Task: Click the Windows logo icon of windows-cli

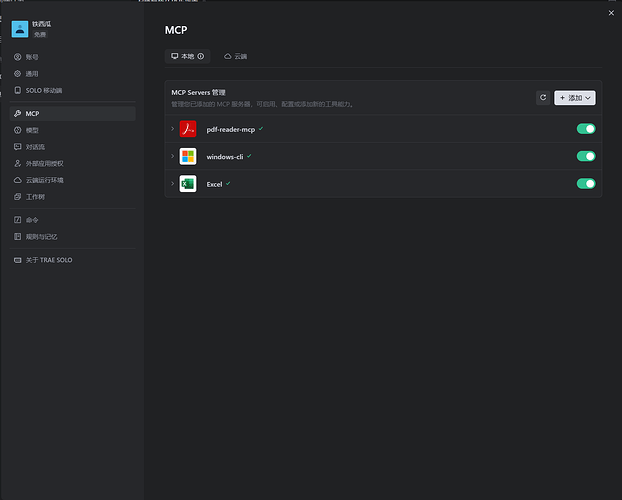Action: pos(188,156)
